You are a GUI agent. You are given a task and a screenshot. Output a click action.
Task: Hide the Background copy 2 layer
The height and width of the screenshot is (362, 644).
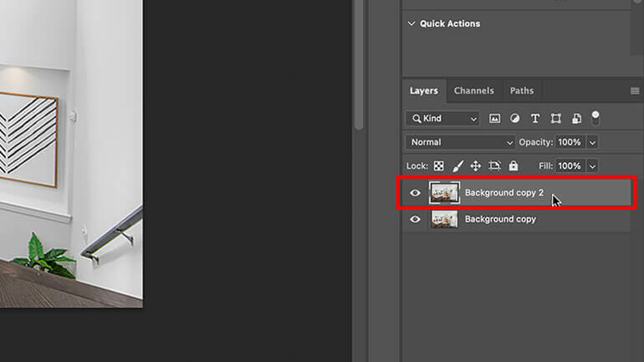tap(415, 193)
